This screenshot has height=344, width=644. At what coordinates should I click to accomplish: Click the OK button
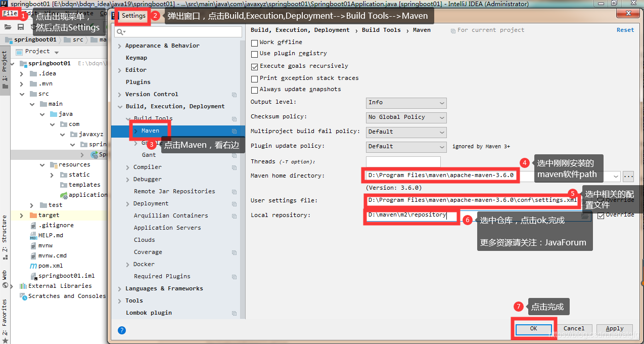tap(534, 329)
